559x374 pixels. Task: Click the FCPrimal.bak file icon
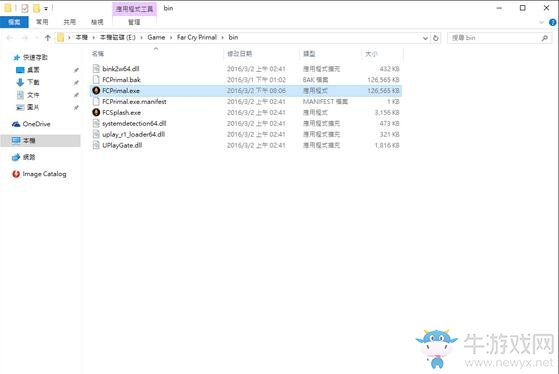point(96,80)
